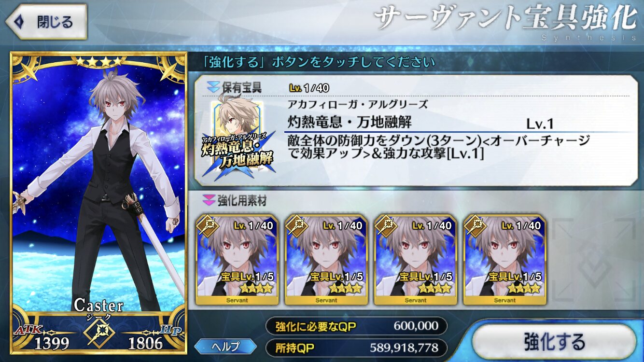This screenshot has width=644, height=362.
Task: Select the third Sieg material card
Action: pos(415,260)
